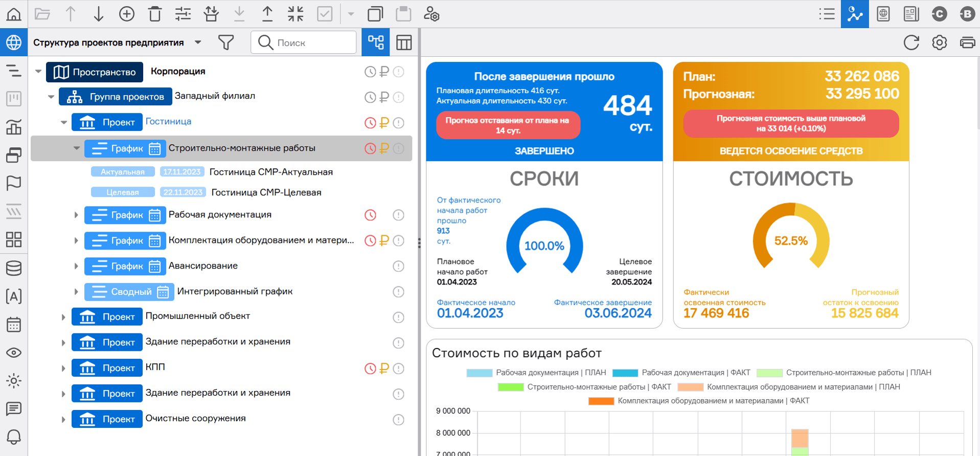The width and height of the screenshot is (980, 456).
Task: Collapse the Западный филиал group
Action: pyautogui.click(x=51, y=97)
